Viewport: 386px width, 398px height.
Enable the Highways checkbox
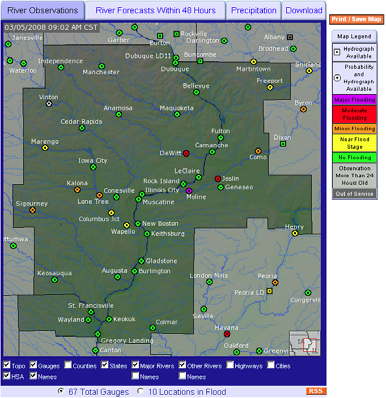click(230, 365)
